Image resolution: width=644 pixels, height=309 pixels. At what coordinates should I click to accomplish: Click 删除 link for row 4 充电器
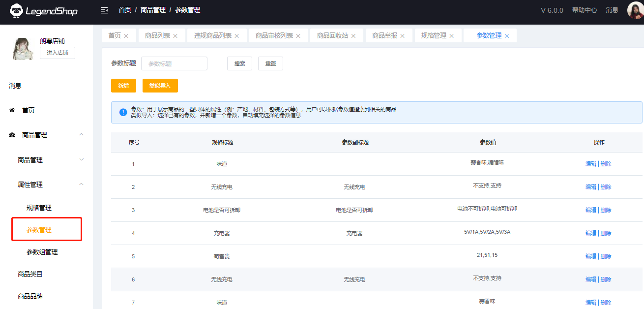(606, 233)
